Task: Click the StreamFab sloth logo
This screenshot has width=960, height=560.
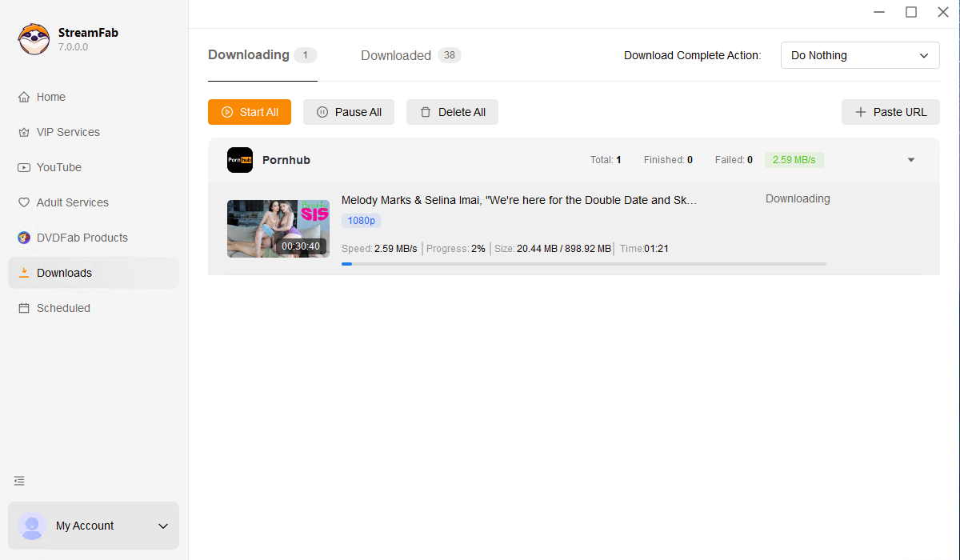Action: (x=34, y=39)
